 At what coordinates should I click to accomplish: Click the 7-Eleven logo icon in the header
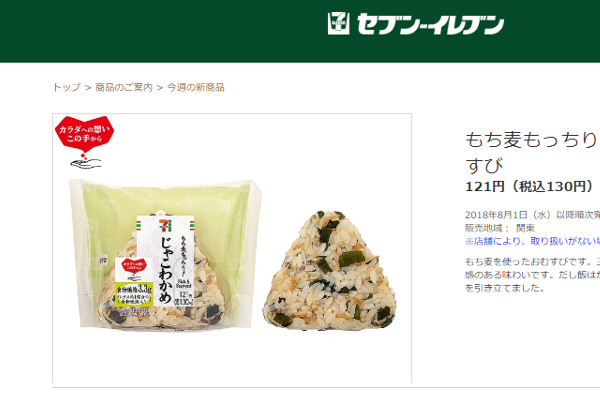[x=339, y=24]
